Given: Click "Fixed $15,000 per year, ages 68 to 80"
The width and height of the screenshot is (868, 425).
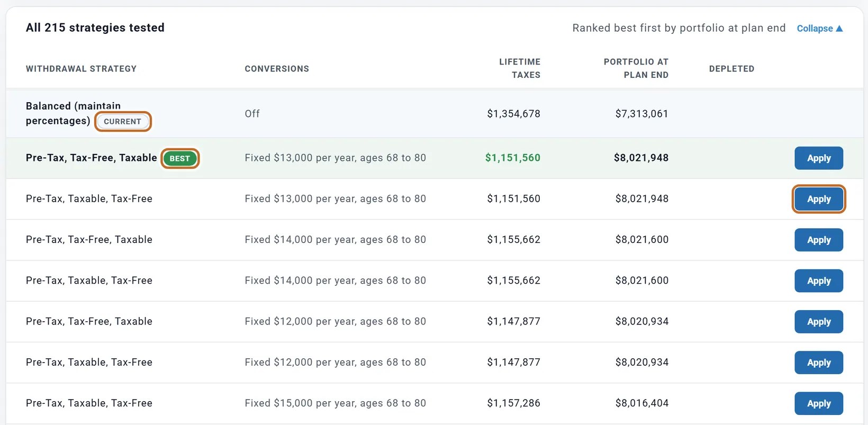Looking at the screenshot, I should [336, 403].
